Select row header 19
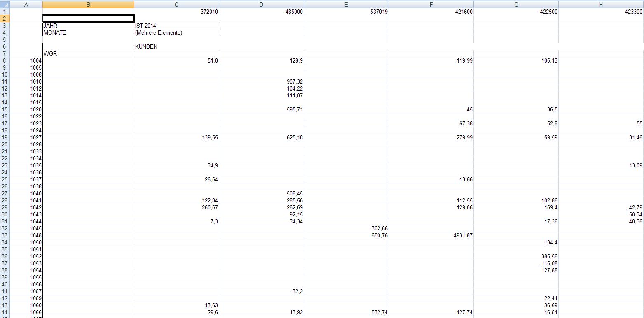Screen dimensions: 644x318 (5, 137)
